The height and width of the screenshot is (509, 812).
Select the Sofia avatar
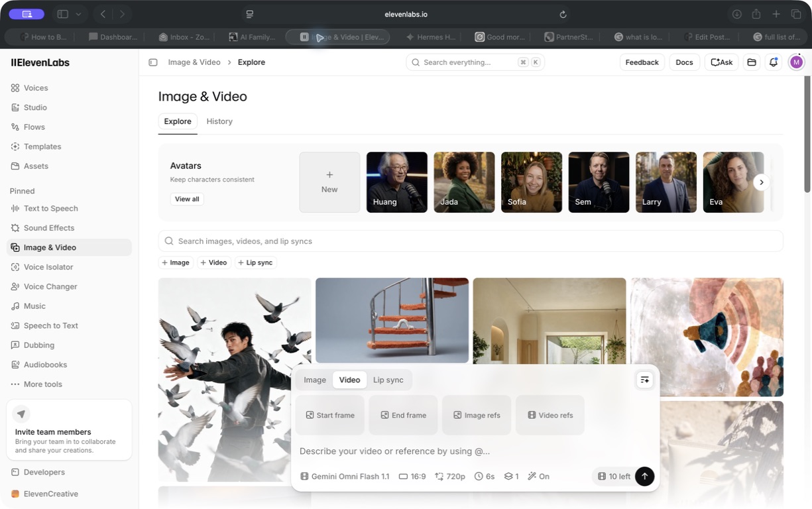(532, 182)
